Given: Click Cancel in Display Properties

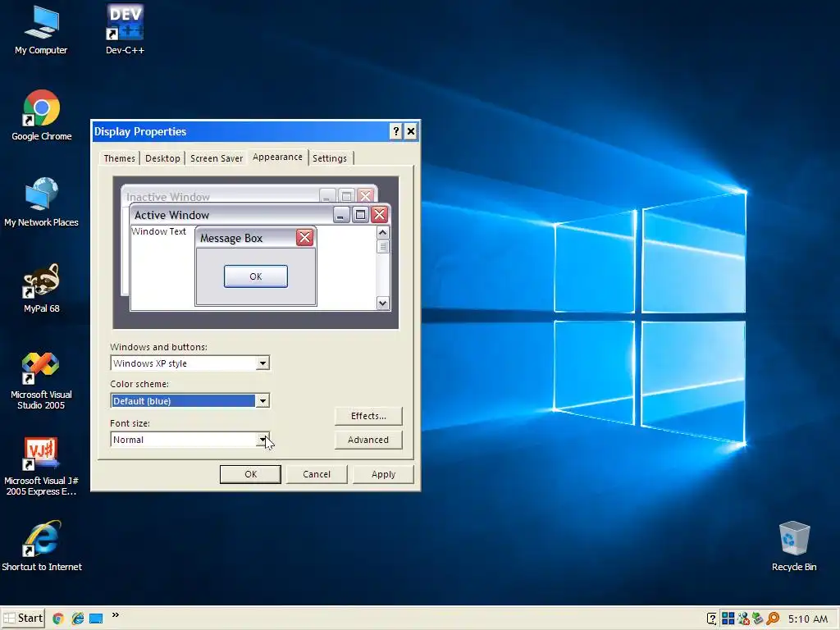Looking at the screenshot, I should (x=317, y=474).
